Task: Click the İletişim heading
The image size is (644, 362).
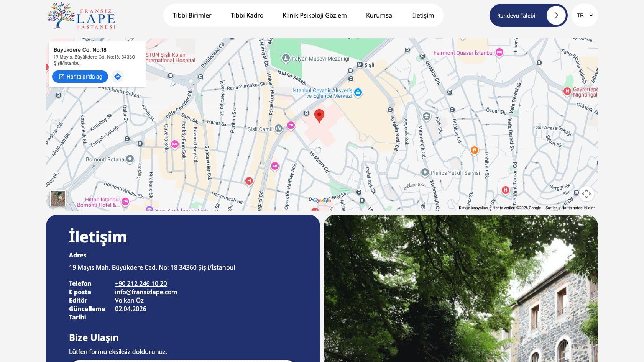Action: [x=98, y=237]
